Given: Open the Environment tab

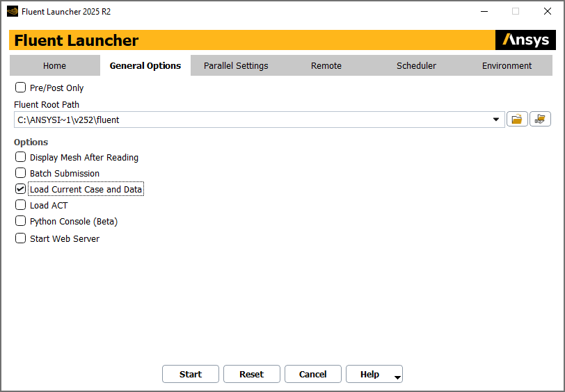Looking at the screenshot, I should click(507, 65).
